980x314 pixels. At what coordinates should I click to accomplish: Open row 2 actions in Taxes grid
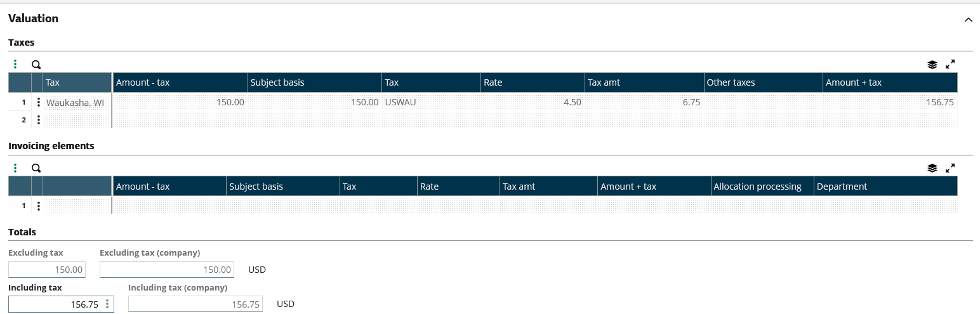click(x=38, y=120)
